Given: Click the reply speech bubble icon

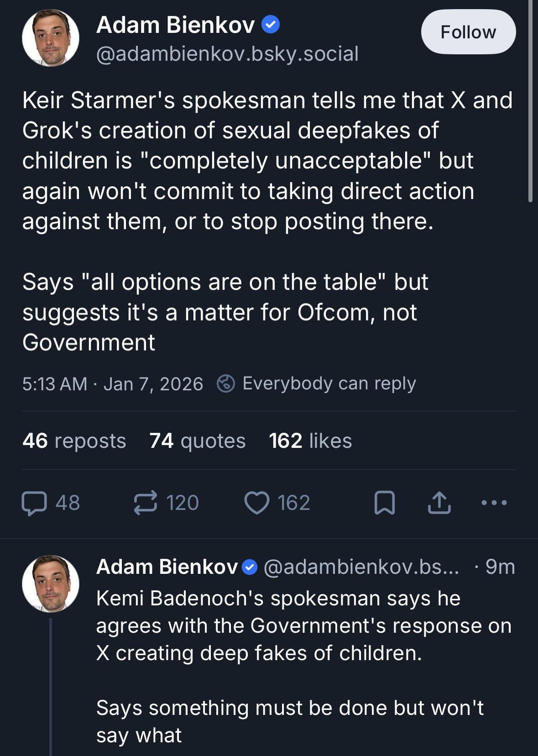Looking at the screenshot, I should coord(34,503).
